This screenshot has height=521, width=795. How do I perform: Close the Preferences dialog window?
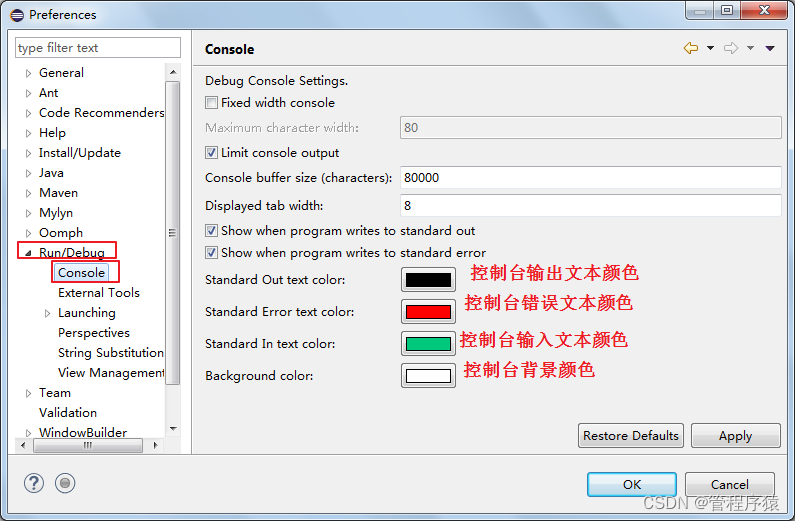click(764, 10)
